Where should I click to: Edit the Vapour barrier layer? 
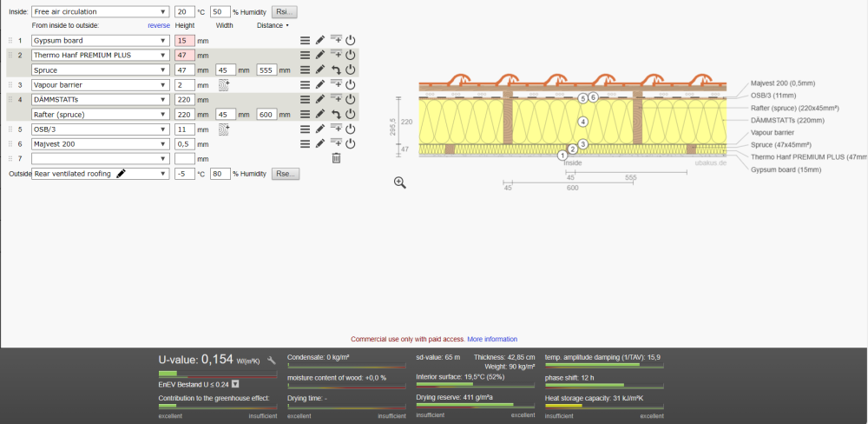pos(320,85)
